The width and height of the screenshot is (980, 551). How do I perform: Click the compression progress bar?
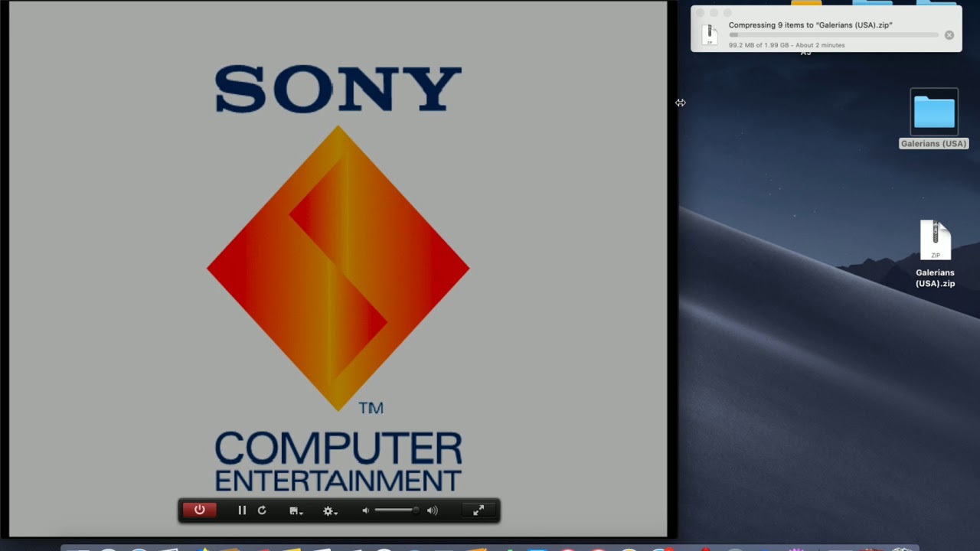coord(834,35)
